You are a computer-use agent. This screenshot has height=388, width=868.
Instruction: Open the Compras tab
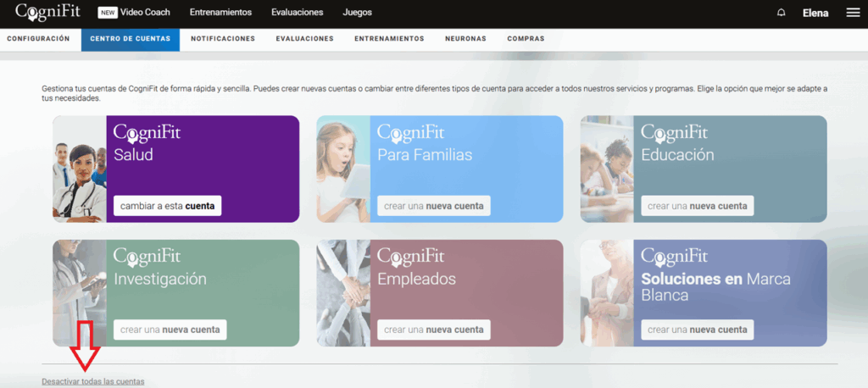click(526, 39)
